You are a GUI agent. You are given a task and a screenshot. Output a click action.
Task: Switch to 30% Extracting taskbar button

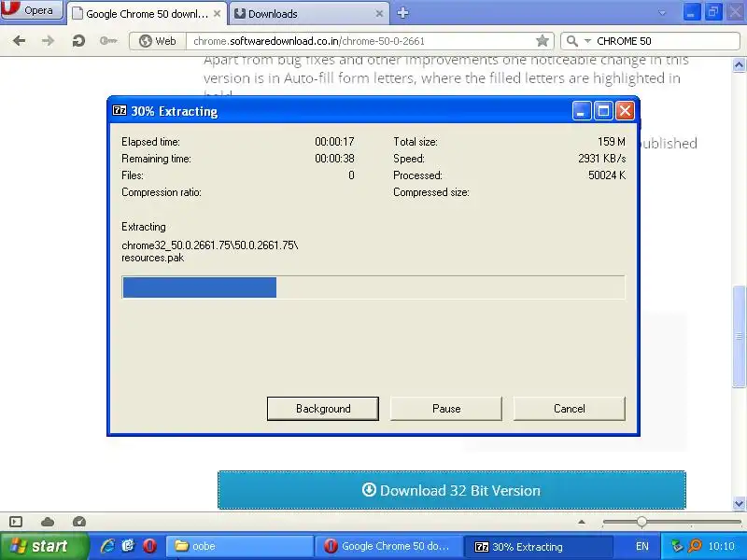click(538, 546)
